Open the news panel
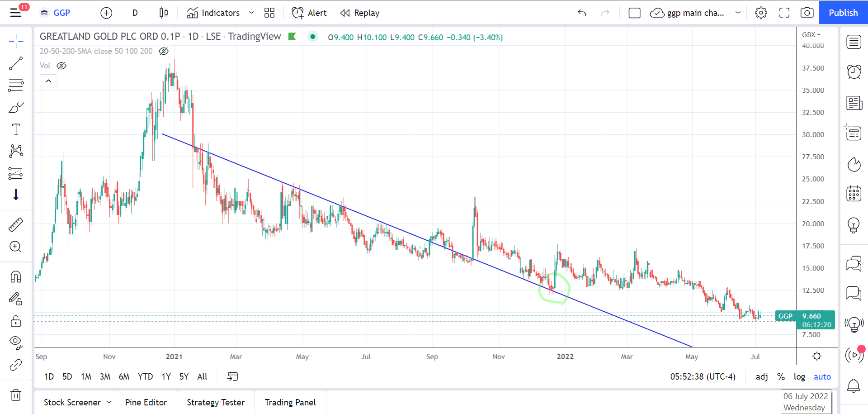 [854, 103]
